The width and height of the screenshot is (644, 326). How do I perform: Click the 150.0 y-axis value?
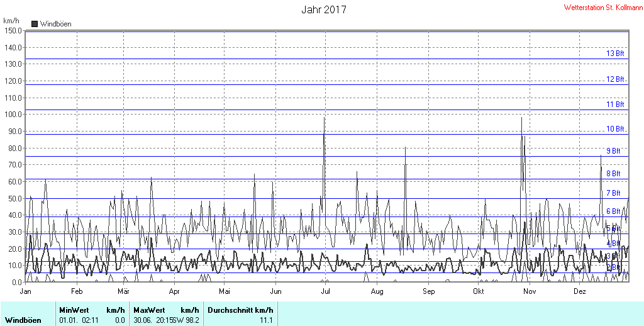(x=14, y=30)
